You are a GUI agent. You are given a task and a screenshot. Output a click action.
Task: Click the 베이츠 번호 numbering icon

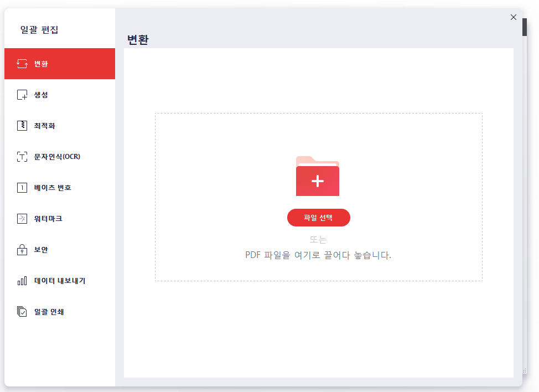click(22, 188)
